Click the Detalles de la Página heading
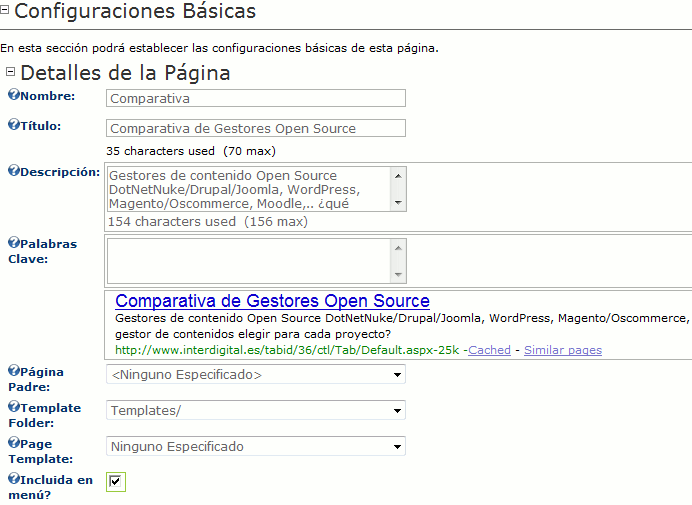 [125, 73]
